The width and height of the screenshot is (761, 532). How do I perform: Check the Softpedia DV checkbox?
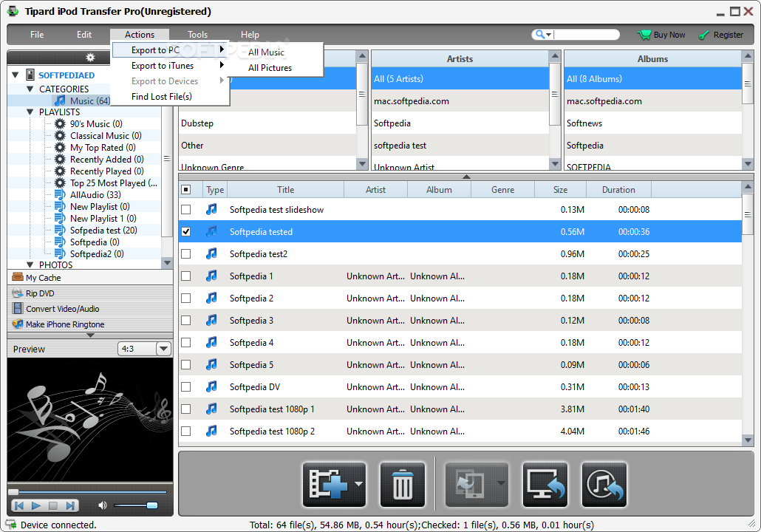pos(186,387)
